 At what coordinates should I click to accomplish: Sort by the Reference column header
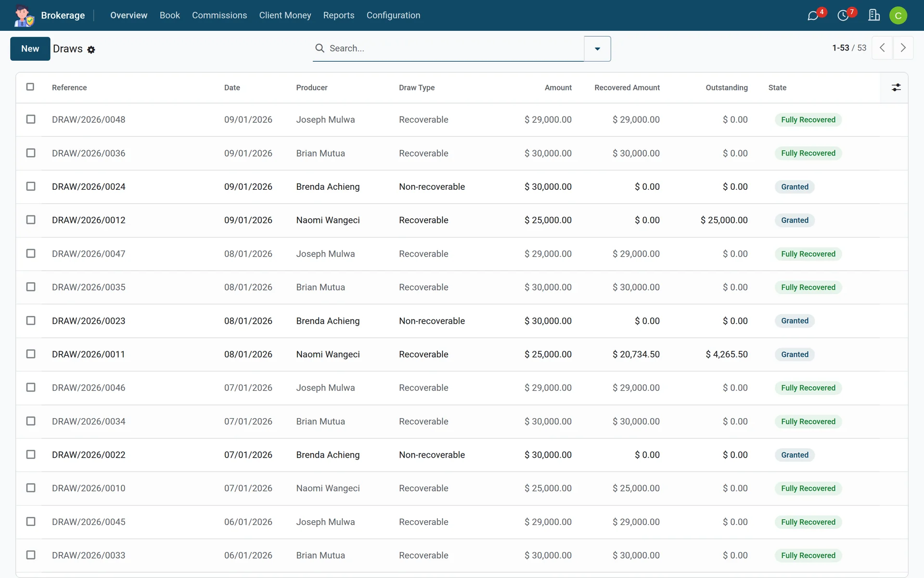pos(69,88)
